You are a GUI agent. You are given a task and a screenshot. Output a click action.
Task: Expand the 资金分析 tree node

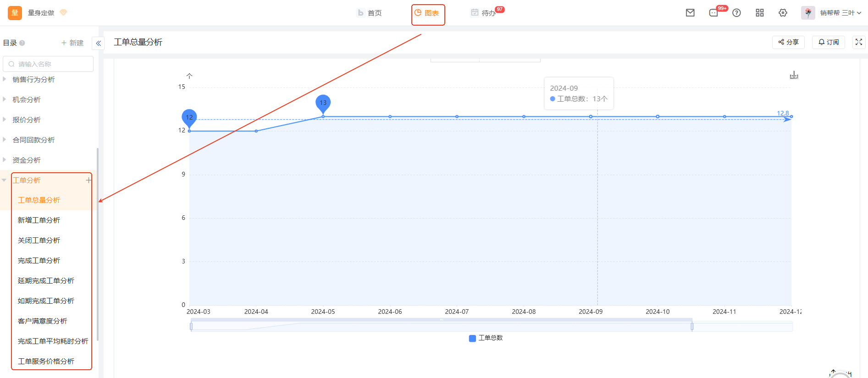5,160
